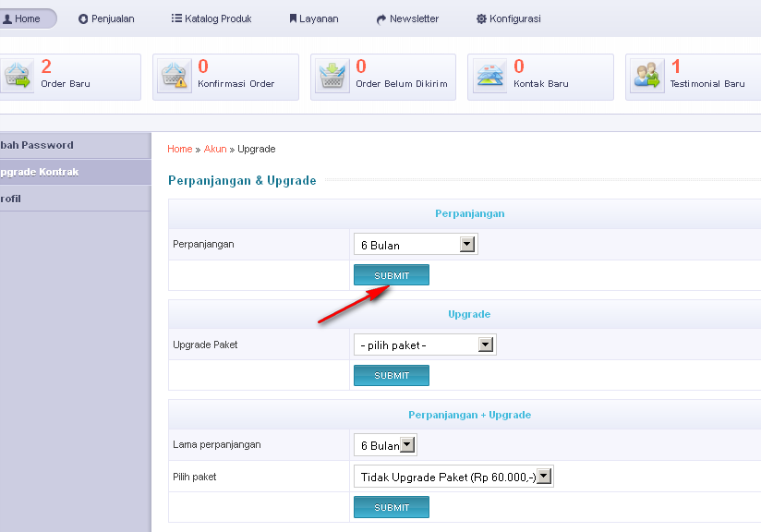Screen dimensions: 761x532
Task: Open the Konfigurasi menu
Action: 508,18
